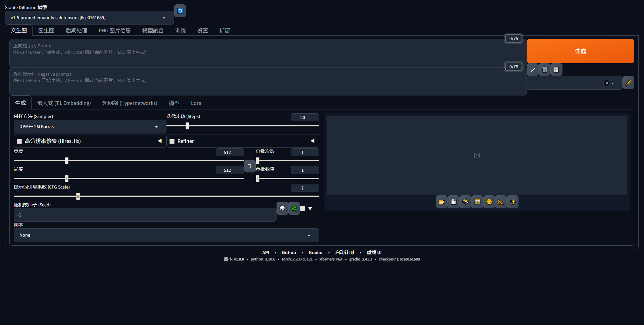644x325 pixels.
Task: Click the 总批次数 slider handle
Action: click(257, 161)
